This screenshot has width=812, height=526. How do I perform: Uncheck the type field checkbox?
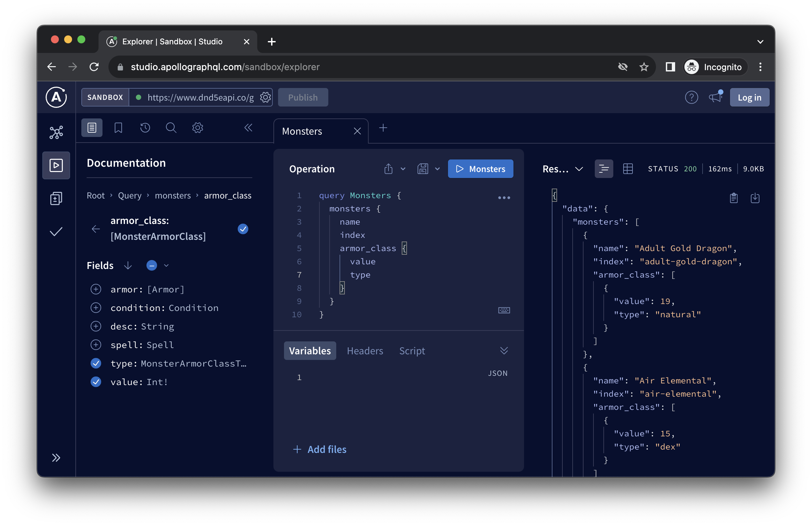[96, 364]
